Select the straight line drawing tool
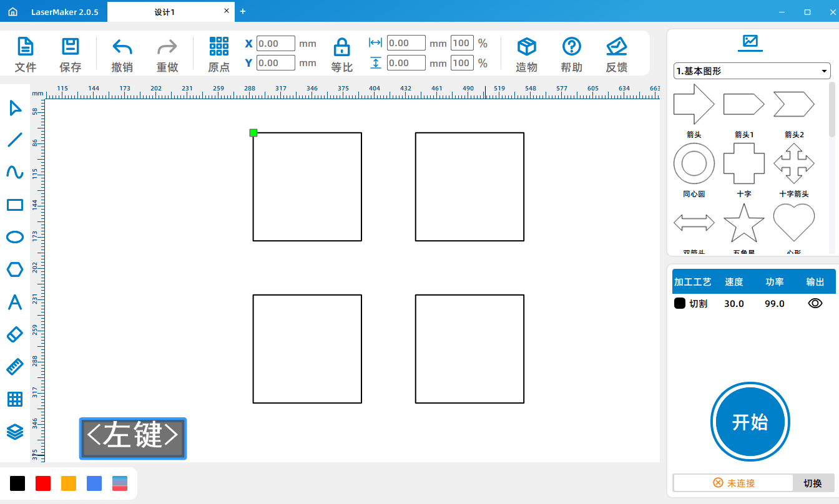Viewport: 839px width, 504px height. pos(15,140)
